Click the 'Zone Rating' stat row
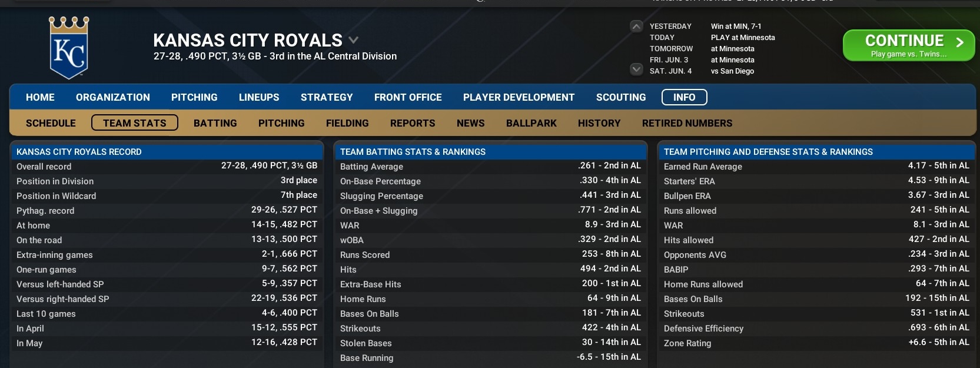 point(816,343)
